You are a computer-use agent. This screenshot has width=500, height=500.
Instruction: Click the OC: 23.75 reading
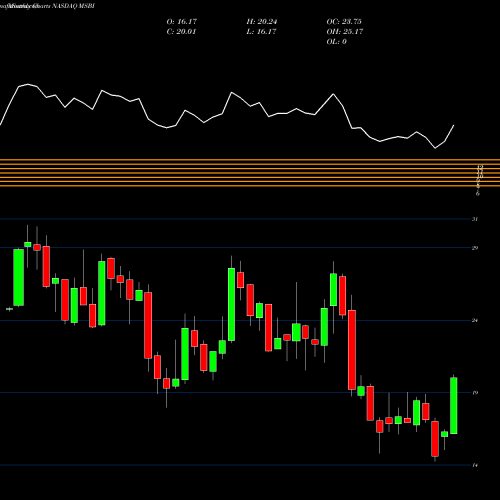coord(344,22)
